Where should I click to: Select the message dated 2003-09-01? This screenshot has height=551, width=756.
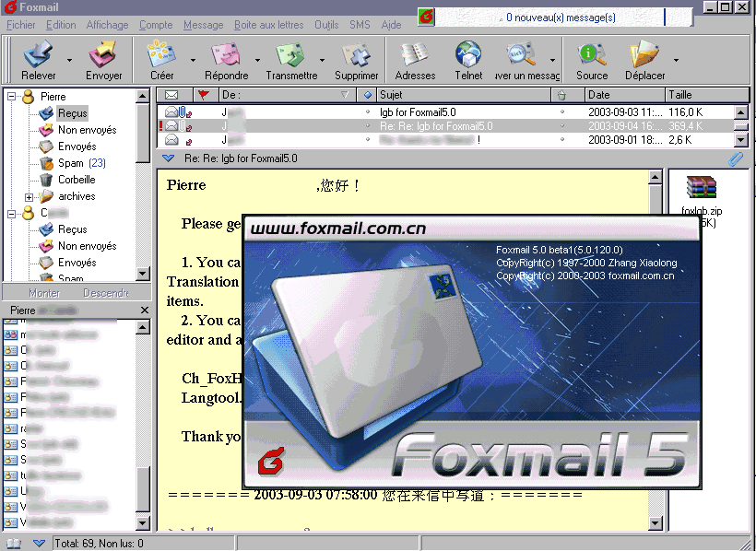tap(445, 140)
